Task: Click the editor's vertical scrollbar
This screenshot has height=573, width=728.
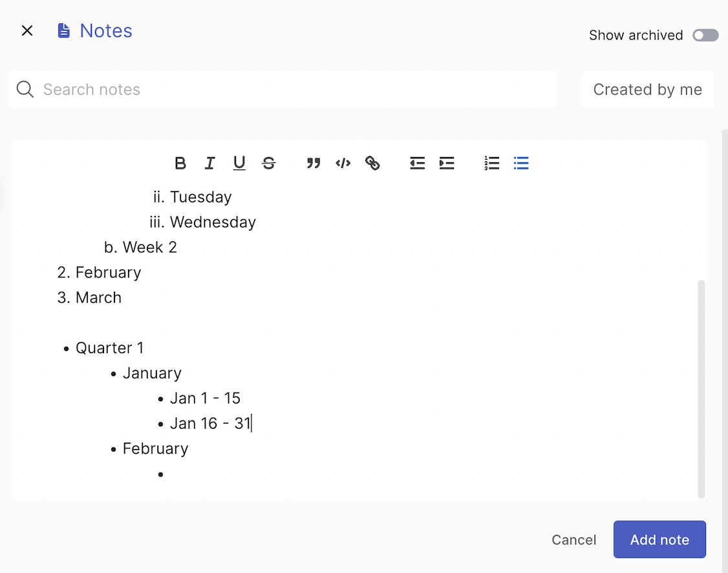Action: click(701, 388)
